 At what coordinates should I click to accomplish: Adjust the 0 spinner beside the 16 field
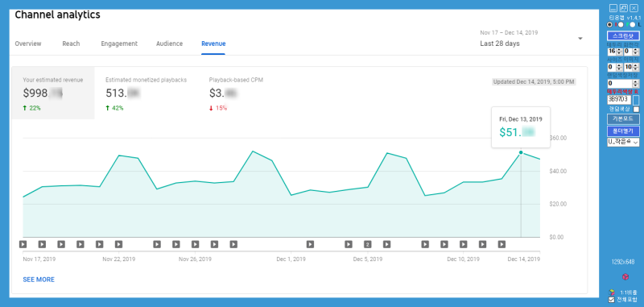coord(631,52)
